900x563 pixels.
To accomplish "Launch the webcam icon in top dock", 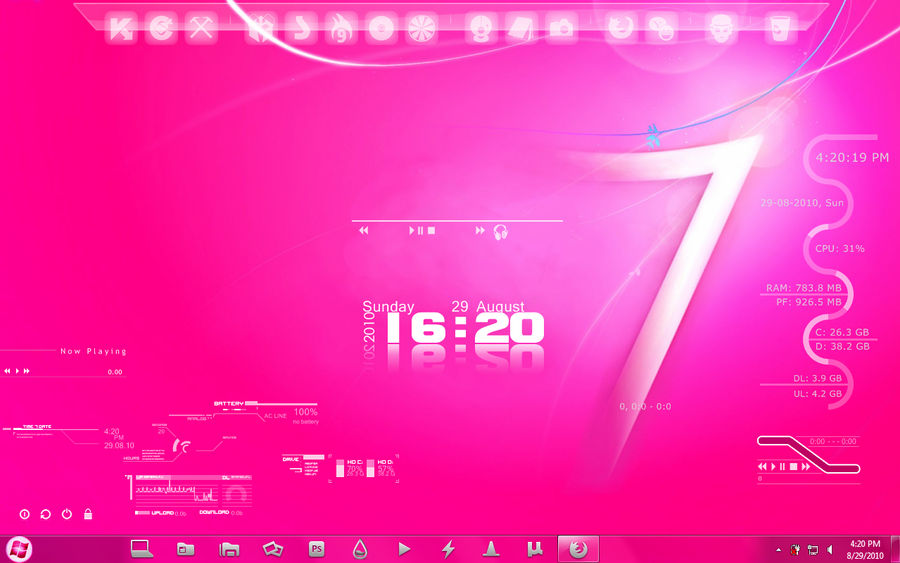I will pyautogui.click(x=481, y=28).
